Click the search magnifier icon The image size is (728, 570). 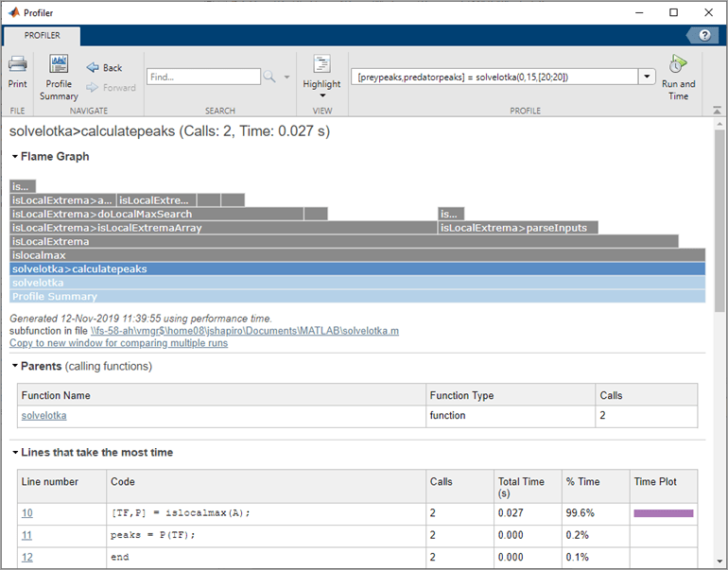(x=269, y=77)
